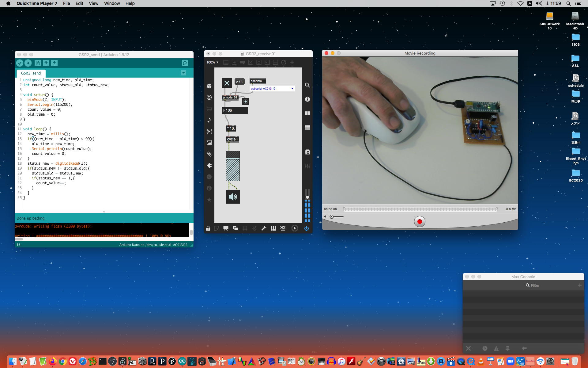Toggle the X toggle object in patcher

pyautogui.click(x=227, y=83)
